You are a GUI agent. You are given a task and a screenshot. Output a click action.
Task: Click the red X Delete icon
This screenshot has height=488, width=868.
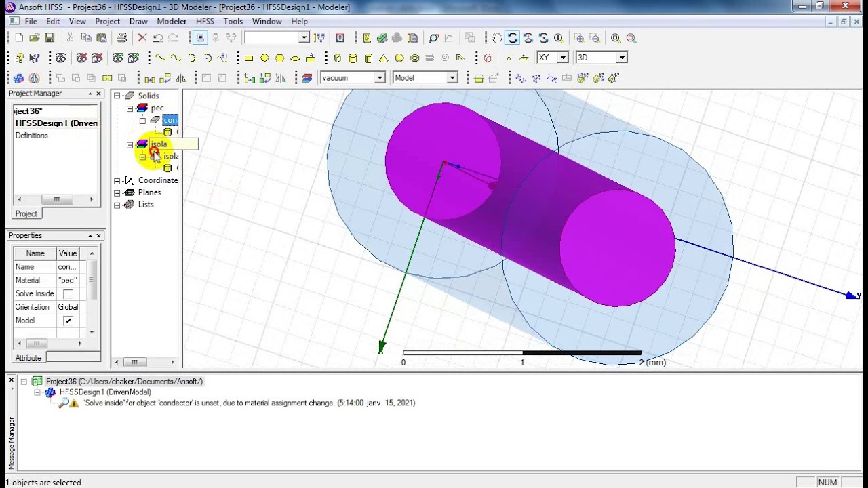pyautogui.click(x=142, y=38)
